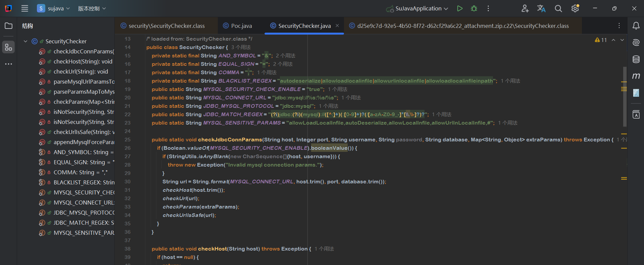Open the Notifications bell icon

[x=636, y=26]
